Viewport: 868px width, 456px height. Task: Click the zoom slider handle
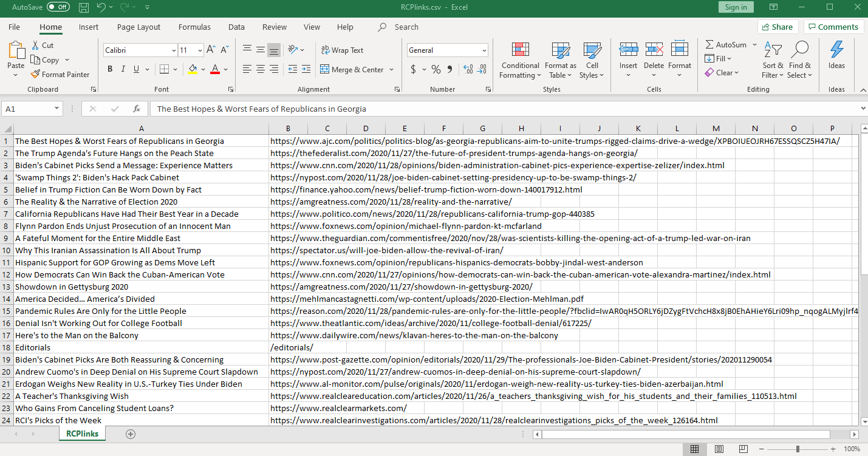click(x=798, y=449)
